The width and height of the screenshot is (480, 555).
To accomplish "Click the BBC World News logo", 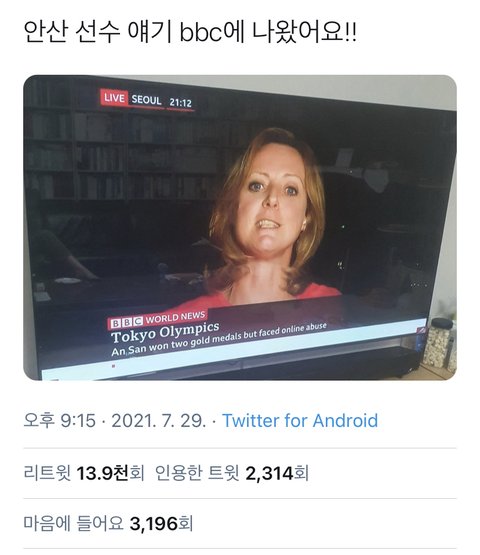I will pyautogui.click(x=158, y=320).
